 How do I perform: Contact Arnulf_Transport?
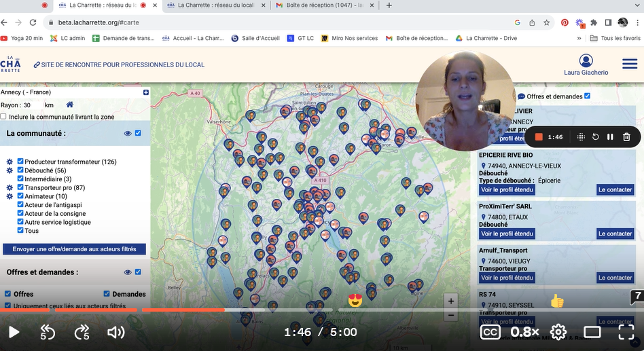[x=615, y=278]
